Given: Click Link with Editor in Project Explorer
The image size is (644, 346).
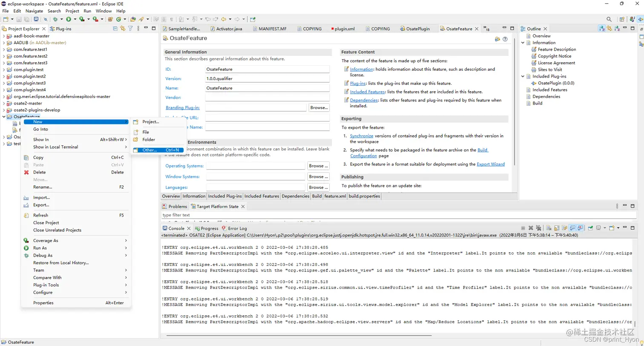Looking at the screenshot, I should point(123,29).
